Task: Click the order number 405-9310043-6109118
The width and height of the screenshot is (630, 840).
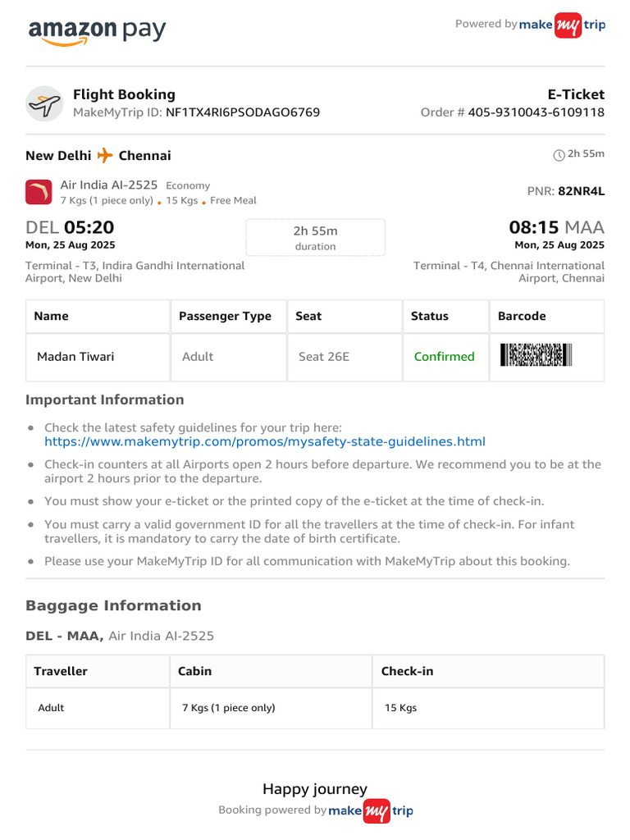Action: coord(536,112)
